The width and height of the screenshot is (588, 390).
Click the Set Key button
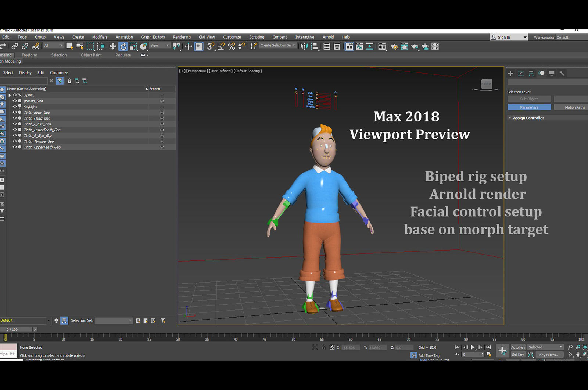518,355
